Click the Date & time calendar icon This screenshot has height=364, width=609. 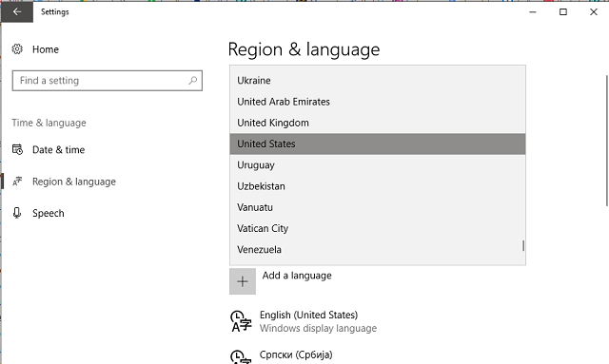click(x=17, y=149)
